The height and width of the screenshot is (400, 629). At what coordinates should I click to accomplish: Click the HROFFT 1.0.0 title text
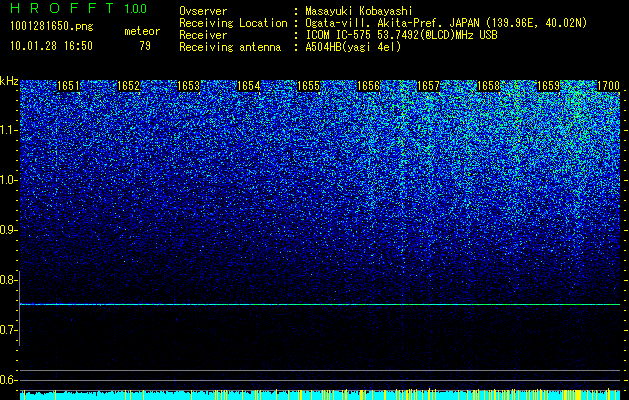[79, 8]
